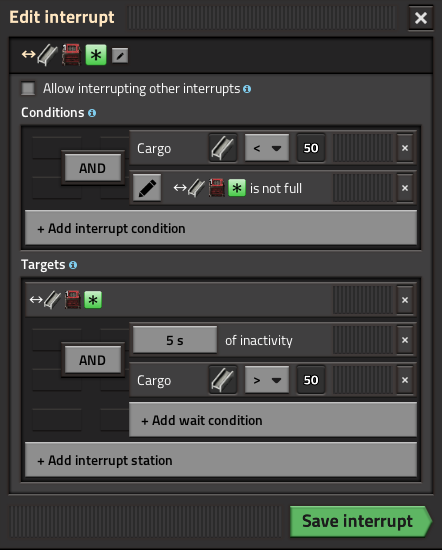The width and height of the screenshot is (442, 550).
Task: Toggle the AND operator in Conditions
Action: point(93,168)
